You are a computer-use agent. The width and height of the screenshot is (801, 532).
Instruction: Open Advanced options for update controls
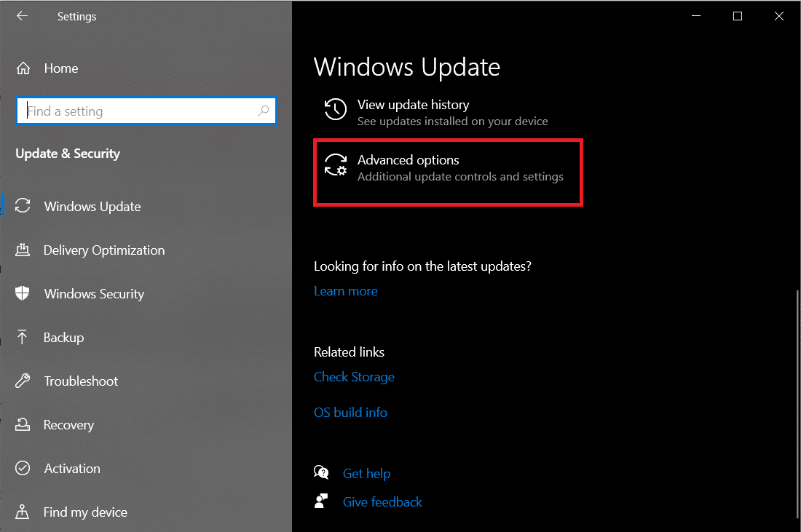[408, 159]
